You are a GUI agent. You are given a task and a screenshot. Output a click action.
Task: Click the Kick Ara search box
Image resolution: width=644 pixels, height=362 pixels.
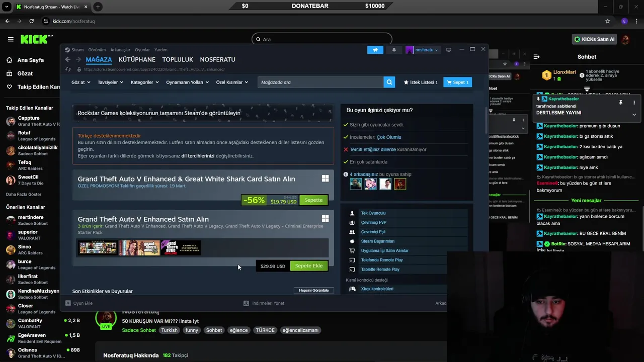pos(322,39)
